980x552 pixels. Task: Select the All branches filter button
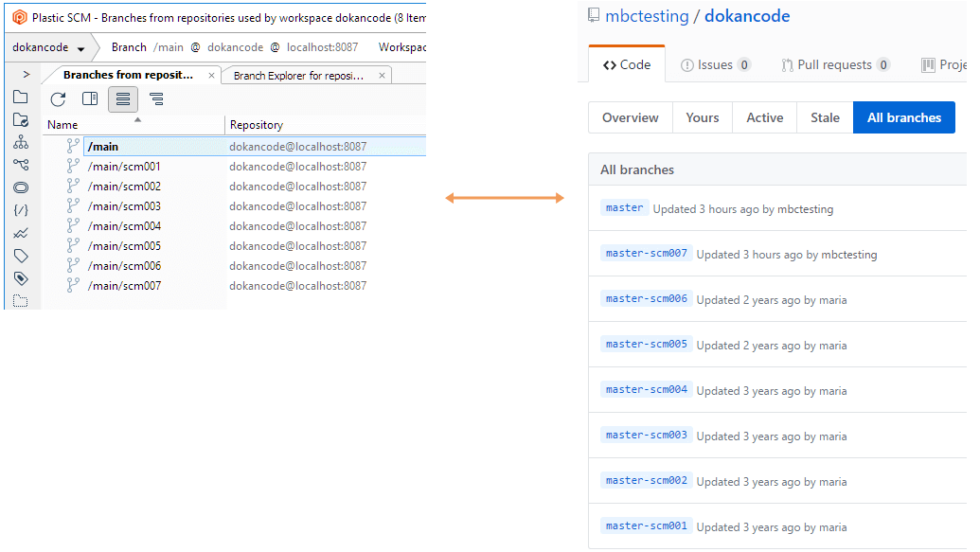pos(903,117)
